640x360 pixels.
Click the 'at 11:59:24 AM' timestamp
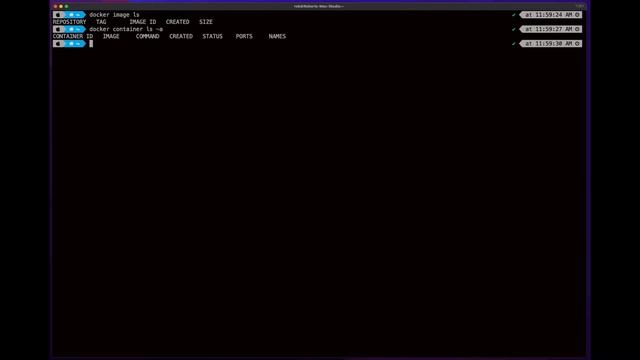point(549,15)
